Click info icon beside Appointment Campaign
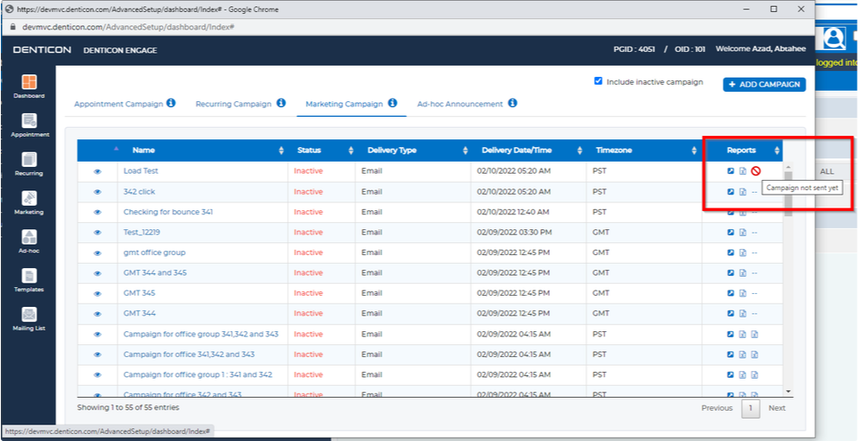 coord(171,103)
